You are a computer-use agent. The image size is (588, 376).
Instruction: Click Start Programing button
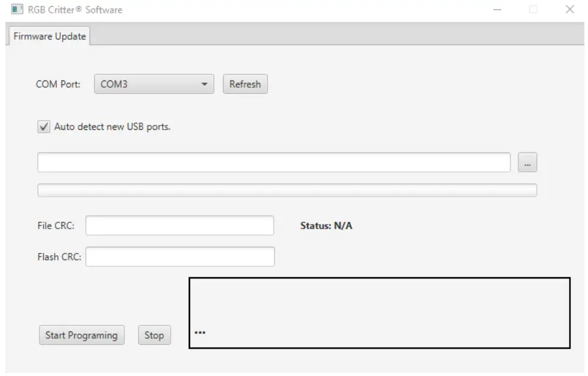click(x=82, y=335)
